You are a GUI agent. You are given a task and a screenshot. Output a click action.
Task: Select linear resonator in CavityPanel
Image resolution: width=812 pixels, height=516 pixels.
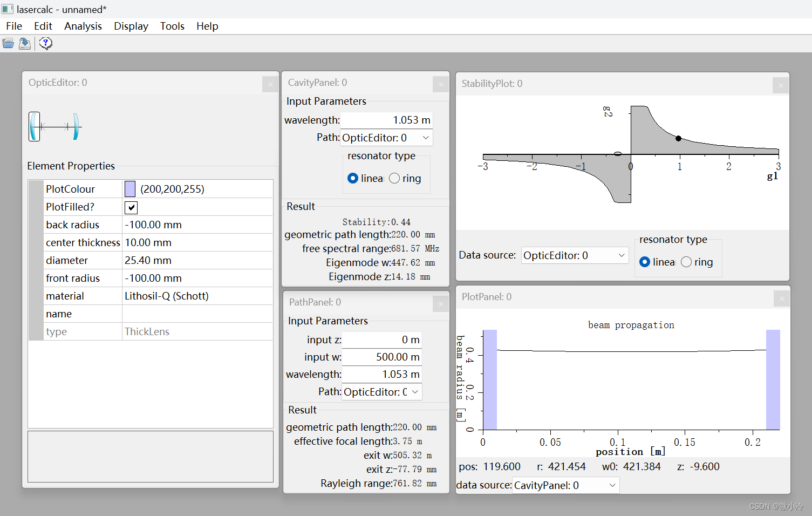[x=353, y=178]
